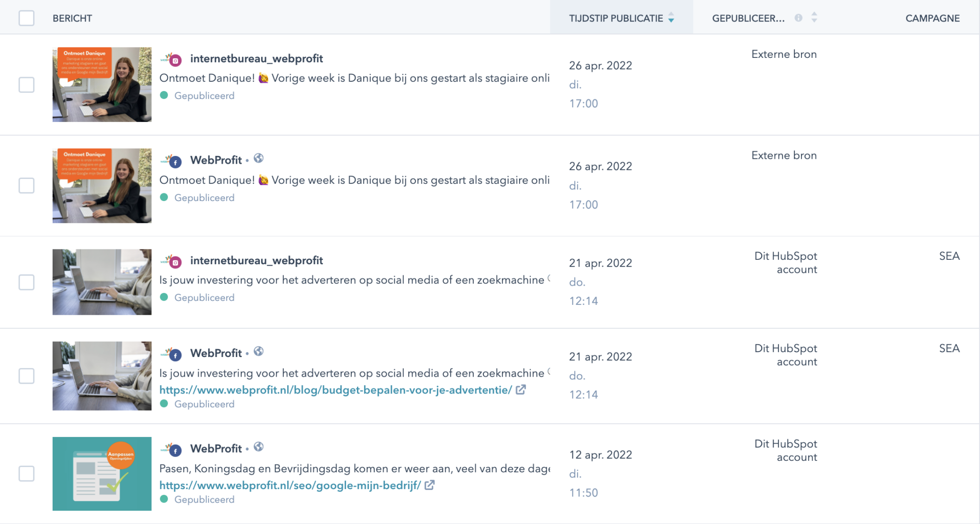Click SEA campaign on Instagram 21 apr. row
This screenshot has height=524, width=980.
pos(949,256)
